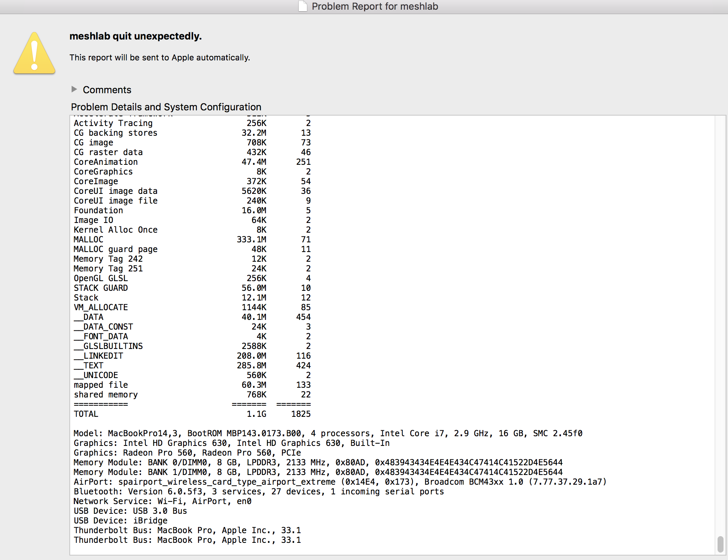Click the '__FONT_DATA' row
The image size is (728, 560).
(192, 336)
